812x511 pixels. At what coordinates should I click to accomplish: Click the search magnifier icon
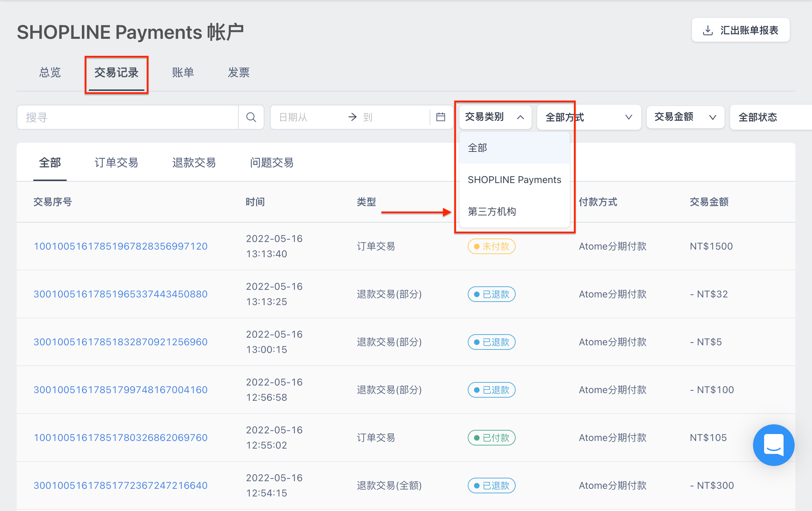pyautogui.click(x=251, y=117)
